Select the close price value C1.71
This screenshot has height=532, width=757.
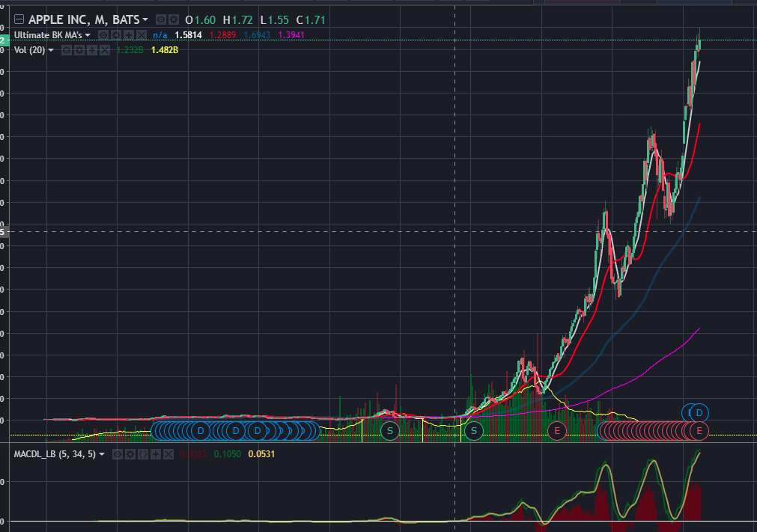click(x=311, y=19)
